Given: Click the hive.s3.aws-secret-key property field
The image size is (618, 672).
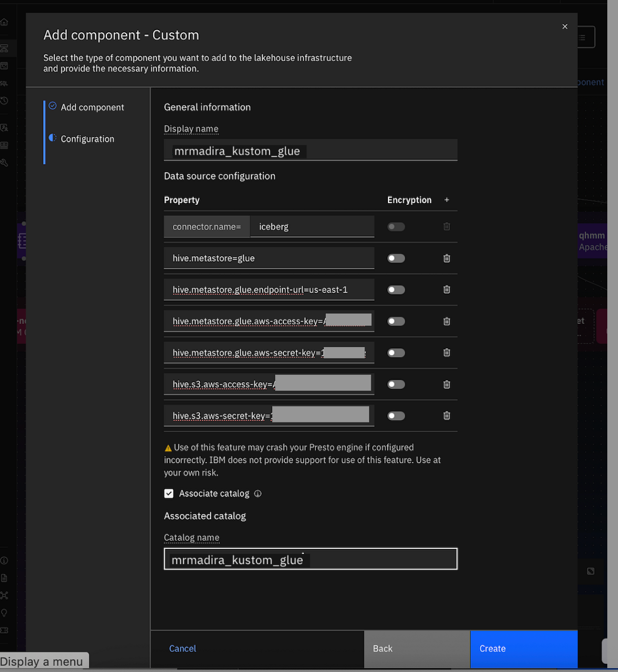Looking at the screenshot, I should pos(269,416).
